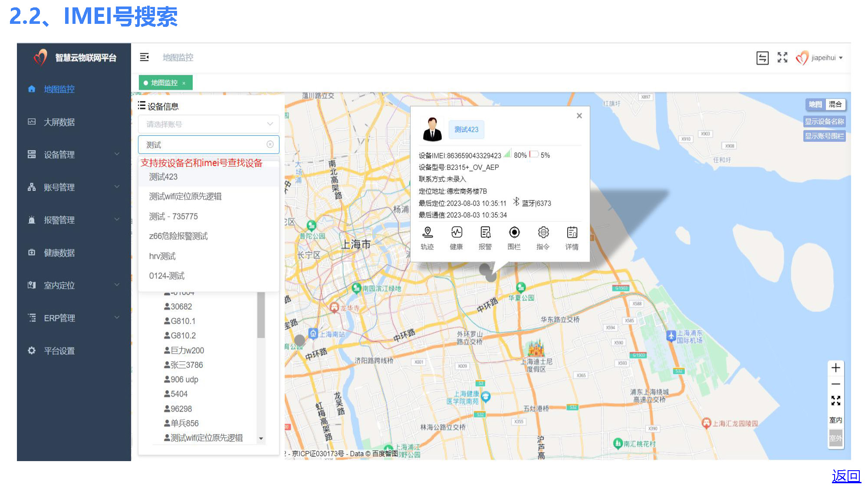Open 平台设置 in the sidebar
This screenshot has height=488, width=868.
59,351
